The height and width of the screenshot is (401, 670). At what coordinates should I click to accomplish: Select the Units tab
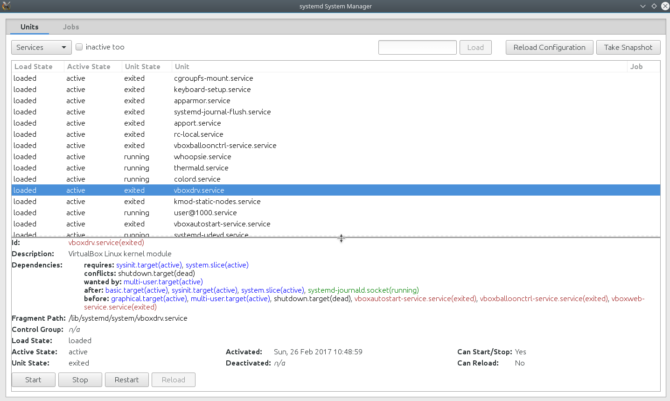point(29,27)
